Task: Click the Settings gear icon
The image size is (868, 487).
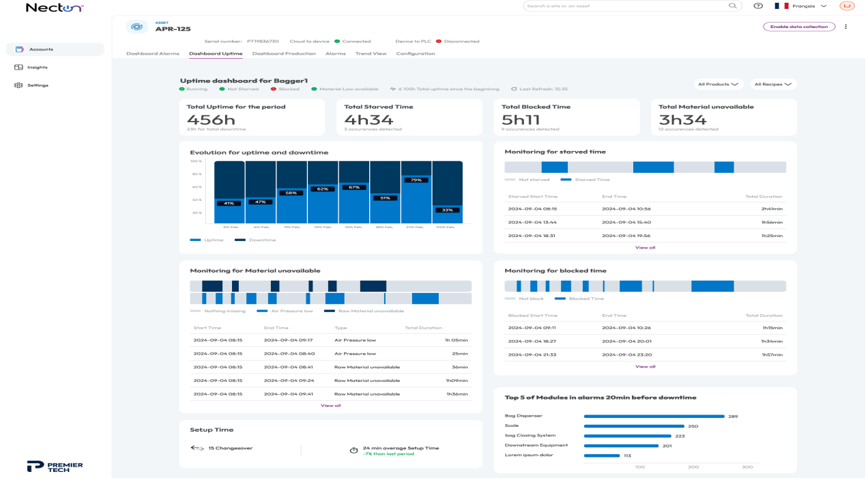Action: pyautogui.click(x=19, y=85)
